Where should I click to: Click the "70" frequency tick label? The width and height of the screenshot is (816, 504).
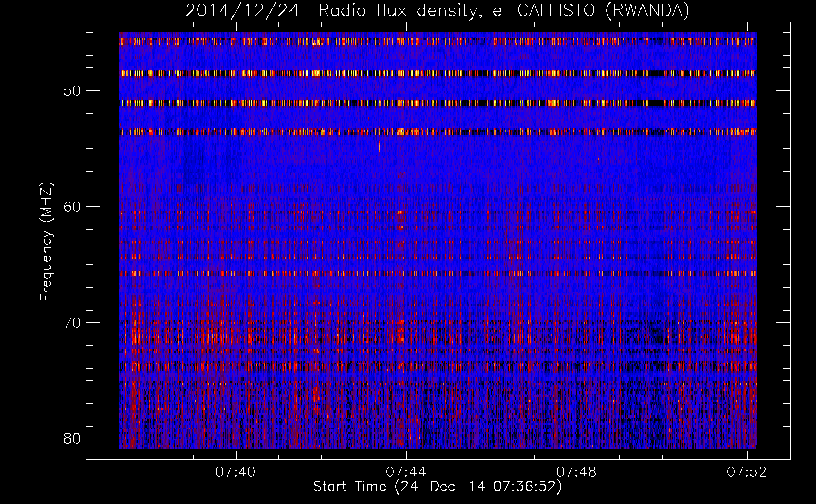pyautogui.click(x=73, y=322)
